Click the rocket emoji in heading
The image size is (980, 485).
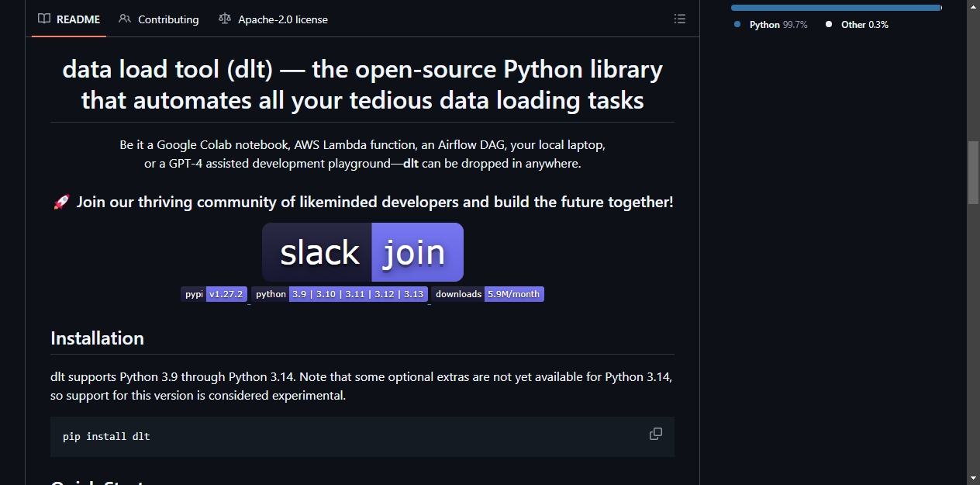coord(61,203)
